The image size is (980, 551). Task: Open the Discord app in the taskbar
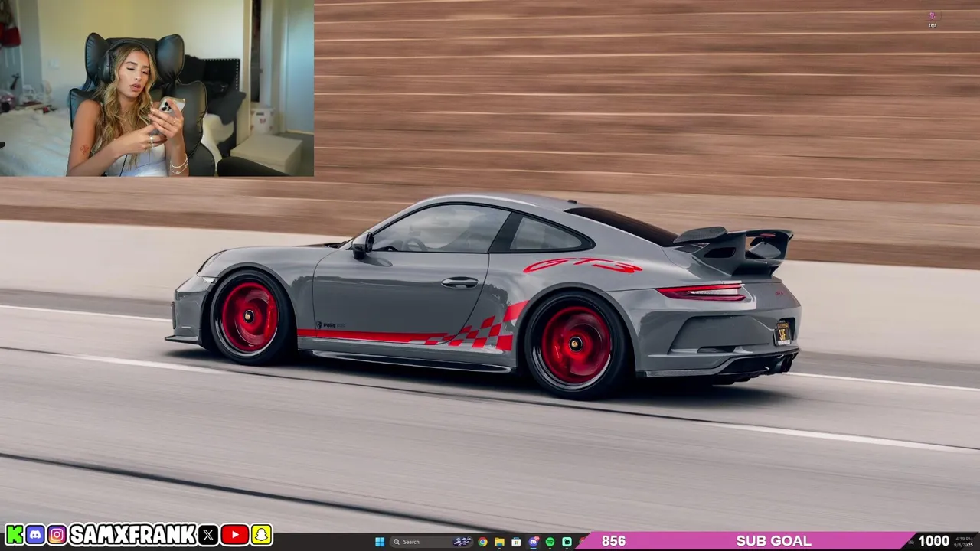coord(533,542)
